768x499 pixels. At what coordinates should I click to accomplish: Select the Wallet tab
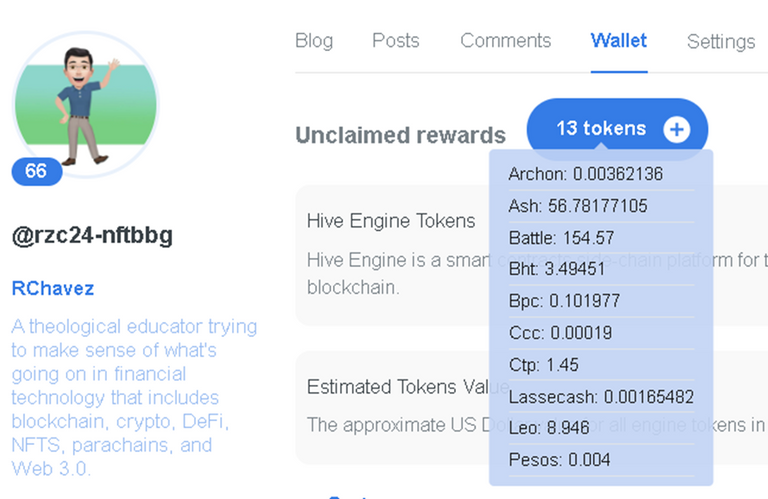[619, 41]
